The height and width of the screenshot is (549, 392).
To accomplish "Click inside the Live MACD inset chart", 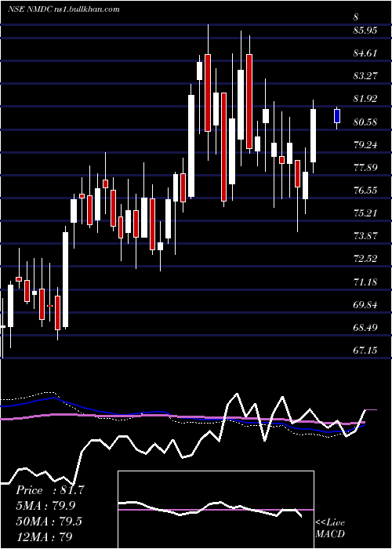I will (216, 510).
